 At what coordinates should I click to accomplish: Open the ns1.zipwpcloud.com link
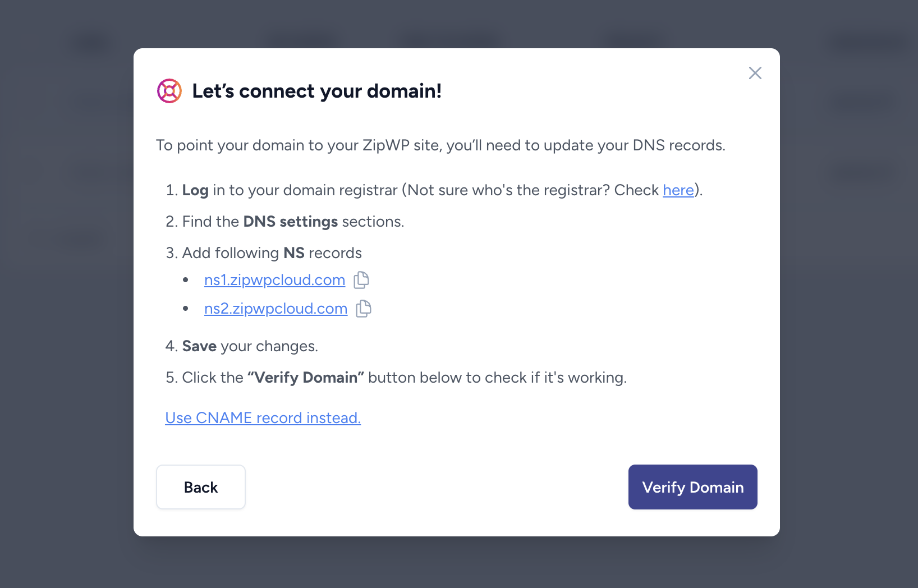click(274, 280)
